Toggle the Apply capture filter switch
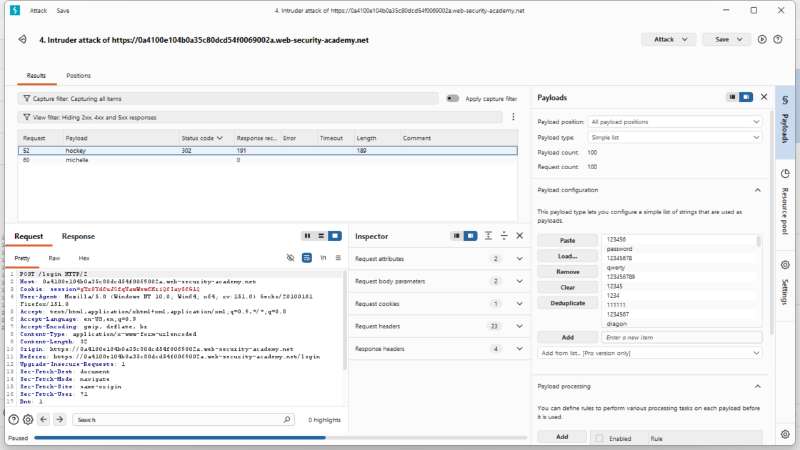 453,98
